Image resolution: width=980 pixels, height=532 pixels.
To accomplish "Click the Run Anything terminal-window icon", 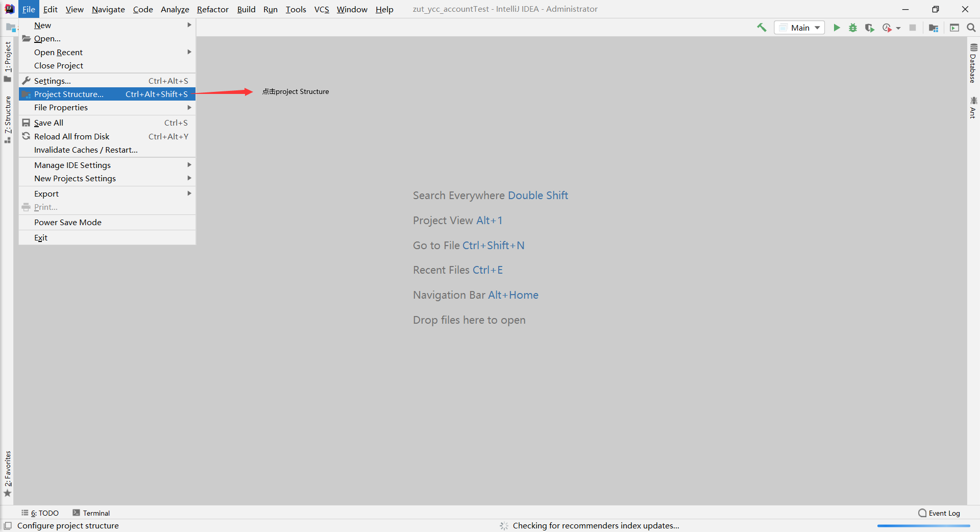I will (954, 28).
